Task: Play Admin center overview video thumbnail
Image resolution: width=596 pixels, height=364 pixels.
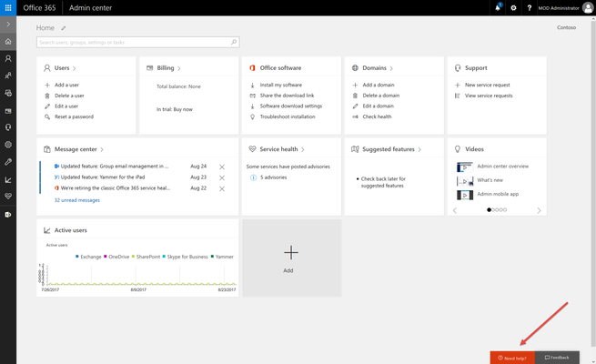Action: pos(465,167)
